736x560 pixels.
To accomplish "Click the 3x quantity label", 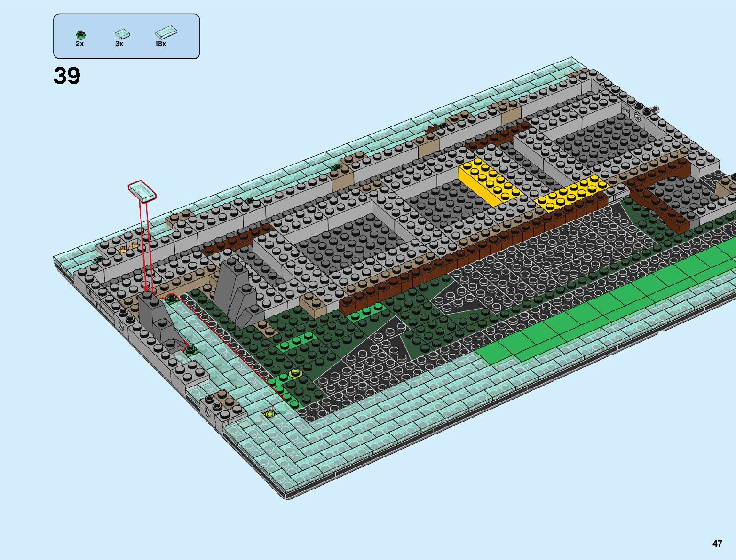I will [119, 44].
